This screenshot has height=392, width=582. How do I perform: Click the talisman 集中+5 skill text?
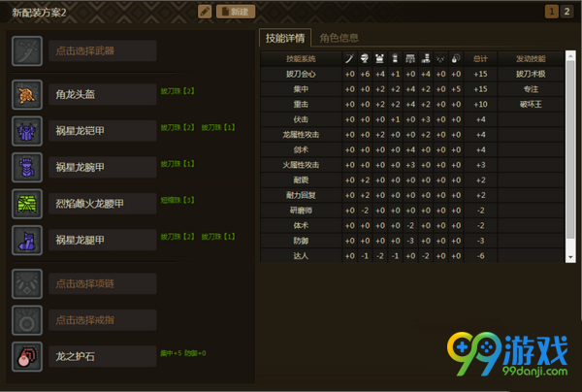tap(171, 353)
